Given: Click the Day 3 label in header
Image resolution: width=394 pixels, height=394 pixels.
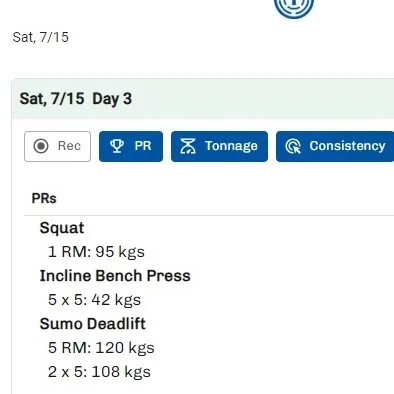Looking at the screenshot, I should point(112,99).
